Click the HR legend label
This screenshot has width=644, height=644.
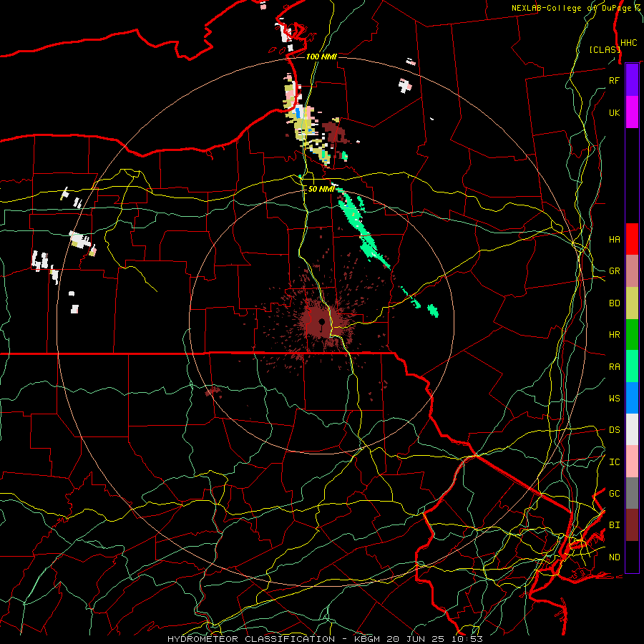click(x=614, y=335)
